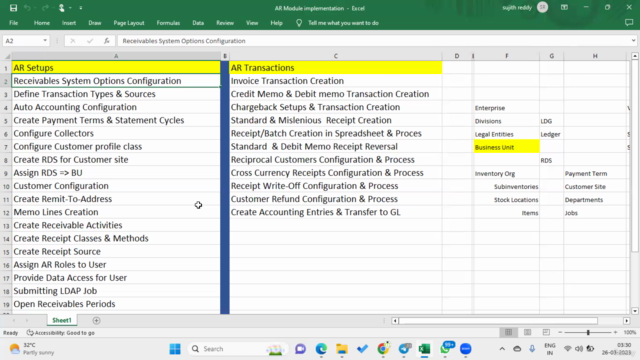The image size is (640, 360).
Task: Click the taskbar Search box
Action: (x=238, y=349)
